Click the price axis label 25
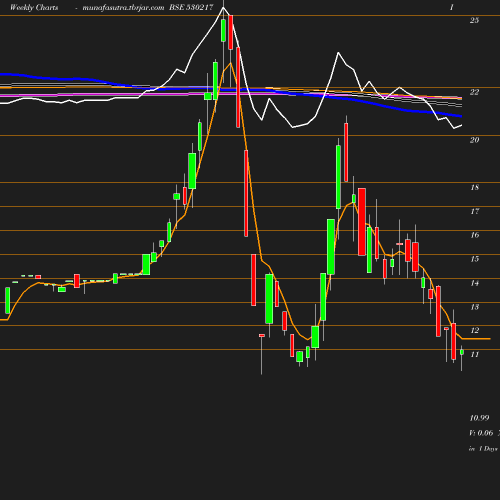The width and height of the screenshot is (500, 500). point(474,20)
